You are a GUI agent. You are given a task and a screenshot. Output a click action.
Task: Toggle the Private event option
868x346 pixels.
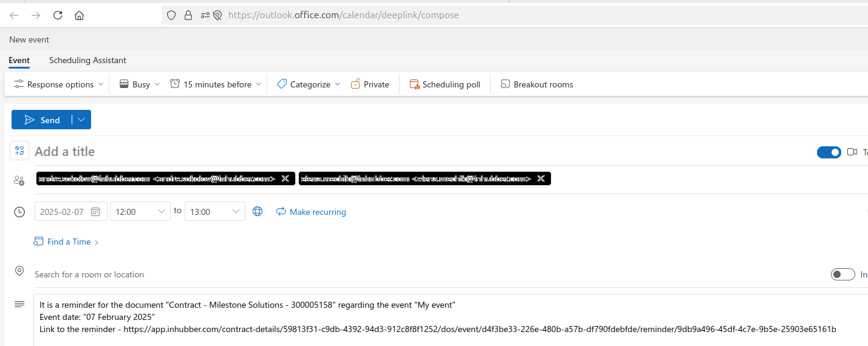tap(370, 84)
